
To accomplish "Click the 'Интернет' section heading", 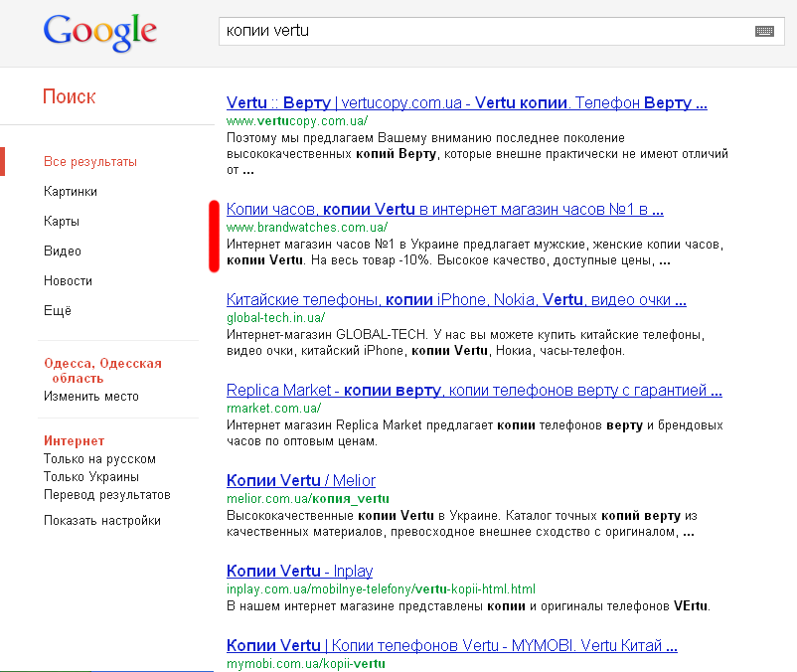I will coord(75,440).
